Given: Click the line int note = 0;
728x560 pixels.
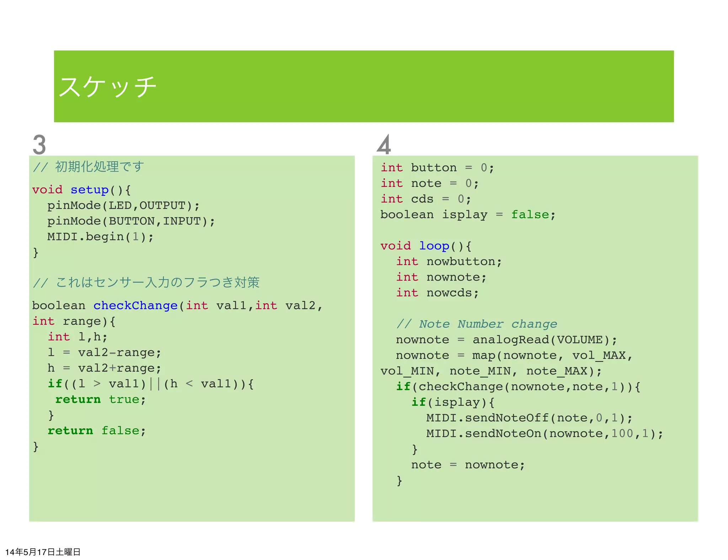Looking at the screenshot, I should click(x=429, y=183).
